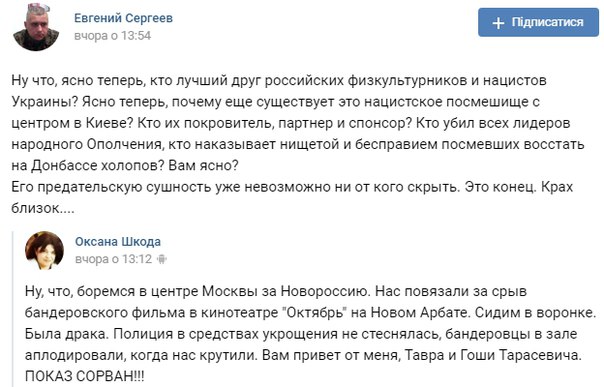Click the line starting 'Его предательскую сущность'
The width and height of the screenshot is (604, 387).
[292, 187]
